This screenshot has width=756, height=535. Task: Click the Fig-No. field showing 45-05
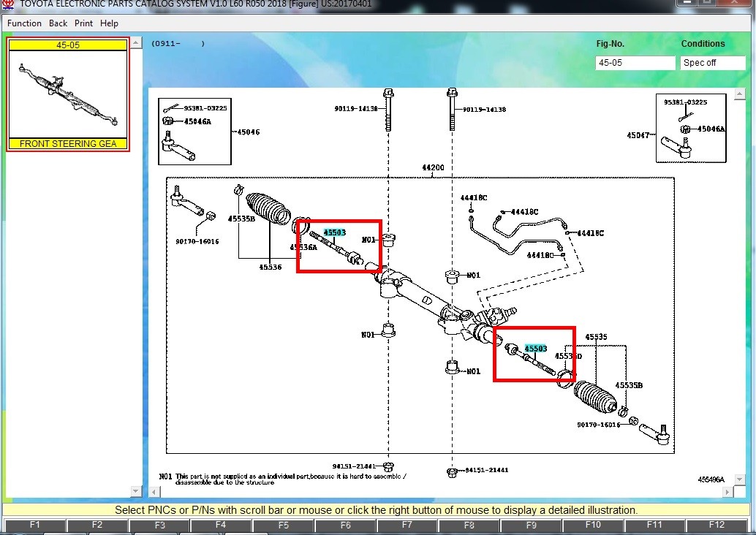[x=635, y=63]
